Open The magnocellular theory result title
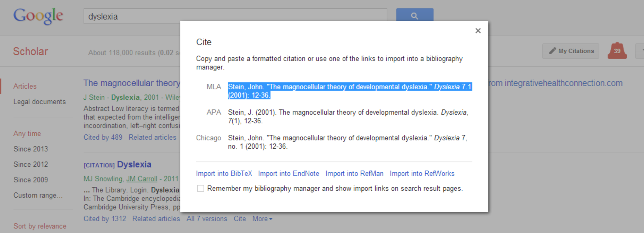This screenshot has height=233, width=644. tap(132, 83)
